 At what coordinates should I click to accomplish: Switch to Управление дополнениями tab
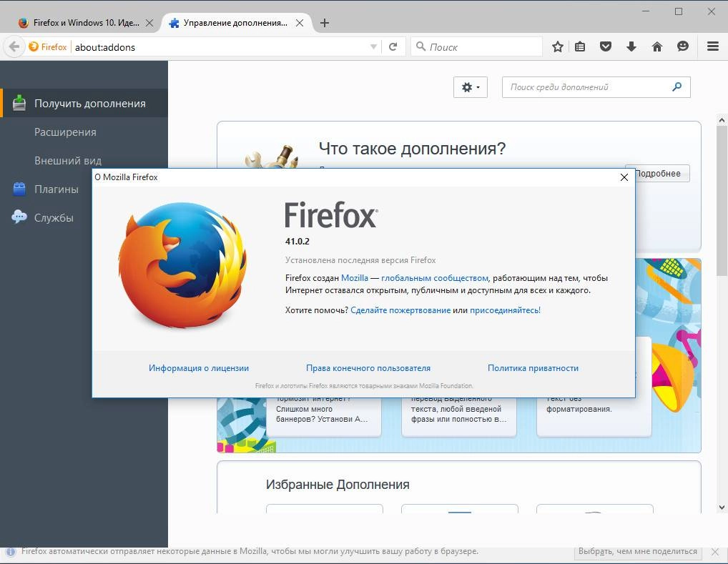pyautogui.click(x=235, y=23)
